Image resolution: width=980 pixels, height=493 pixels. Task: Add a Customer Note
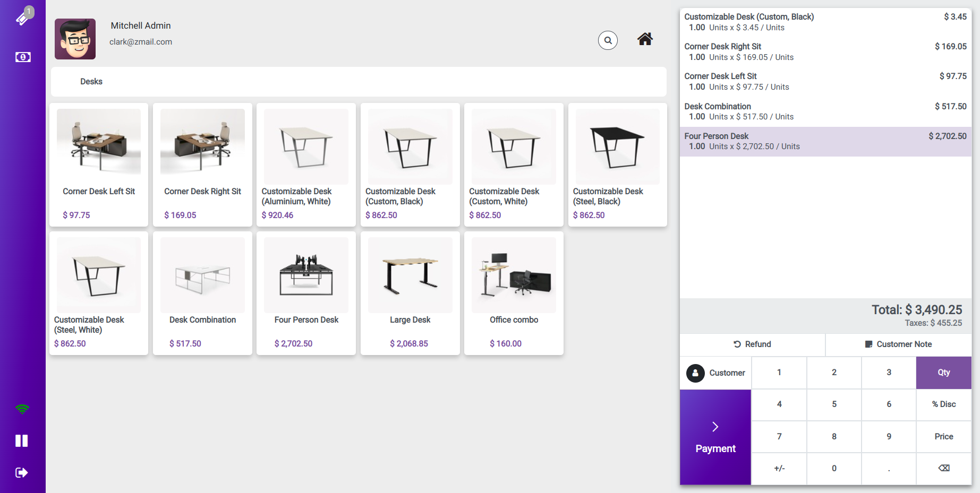tap(898, 344)
